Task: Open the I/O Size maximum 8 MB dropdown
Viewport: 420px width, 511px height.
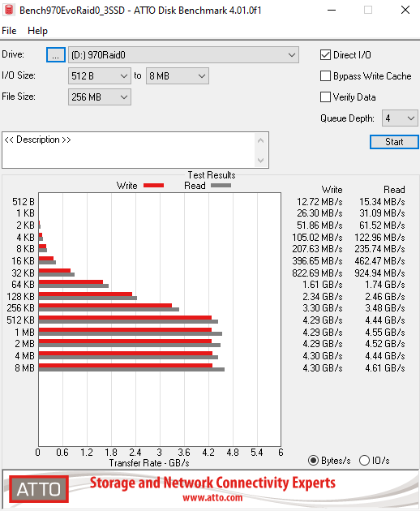Action: 178,76
